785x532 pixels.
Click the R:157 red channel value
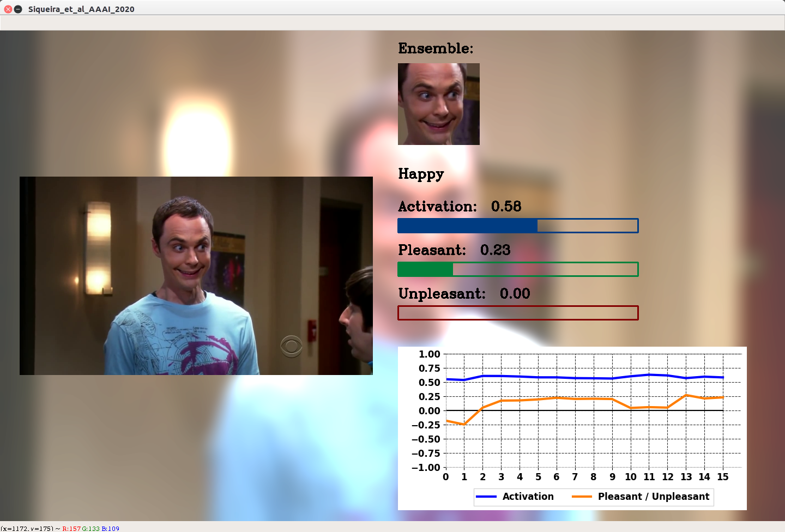click(x=71, y=529)
